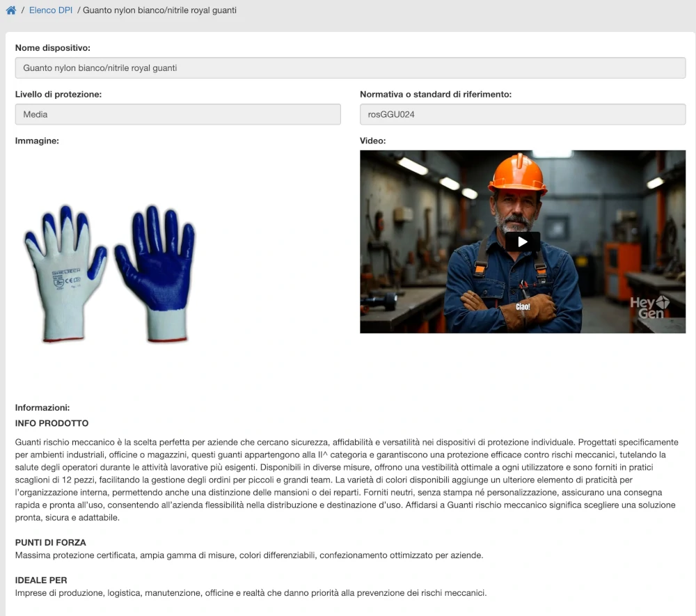Play the product video
Image resolution: width=696 pixels, height=616 pixels.
click(522, 242)
